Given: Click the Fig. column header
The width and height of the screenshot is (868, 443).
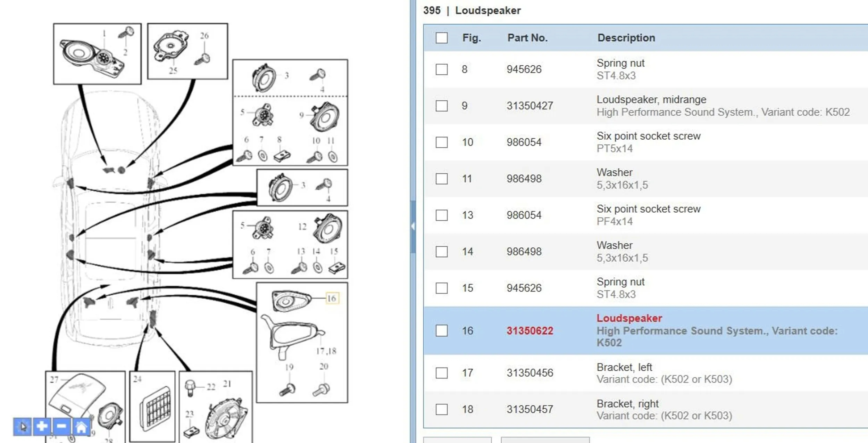Looking at the screenshot, I should click(x=471, y=38).
